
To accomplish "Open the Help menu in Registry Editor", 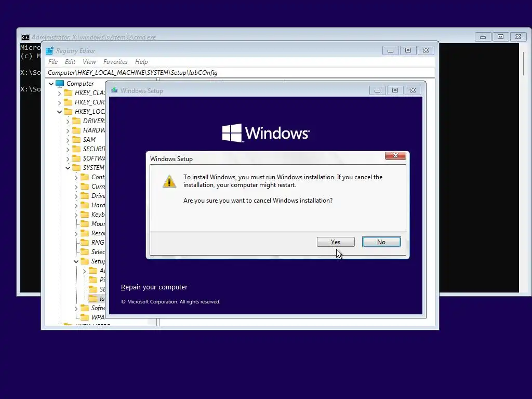I will [x=141, y=62].
